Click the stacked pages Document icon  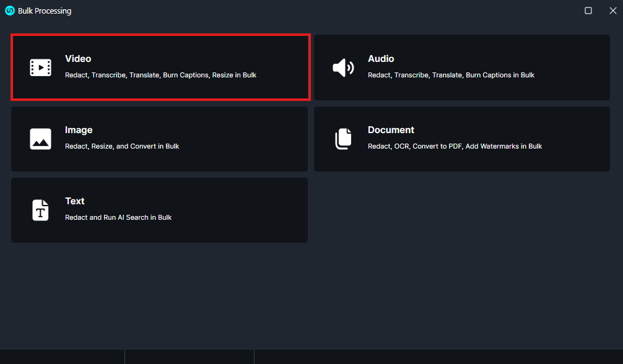click(343, 139)
